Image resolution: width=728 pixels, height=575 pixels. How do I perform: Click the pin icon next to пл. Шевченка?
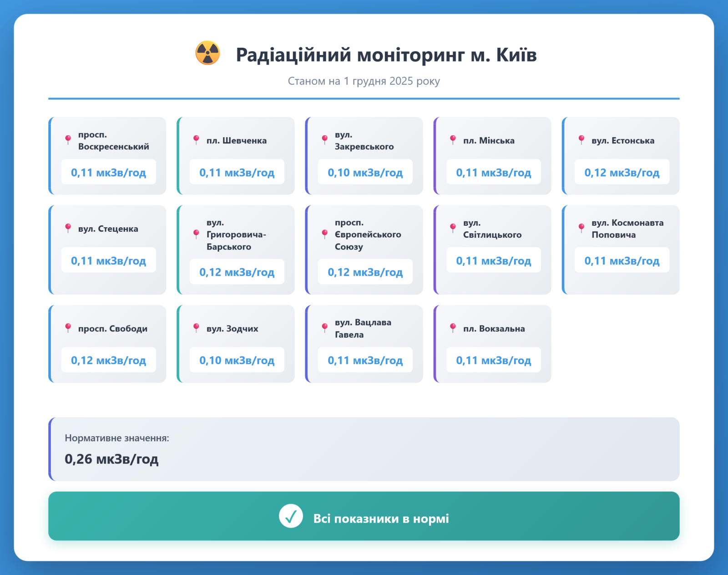click(x=196, y=140)
